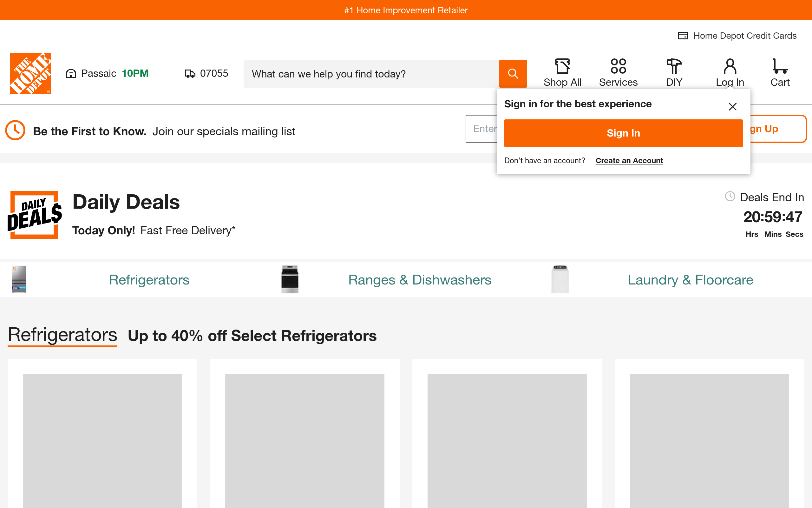The image size is (812, 508).
Task: Click the 'Deals End In' clock icon
Action: (x=730, y=196)
